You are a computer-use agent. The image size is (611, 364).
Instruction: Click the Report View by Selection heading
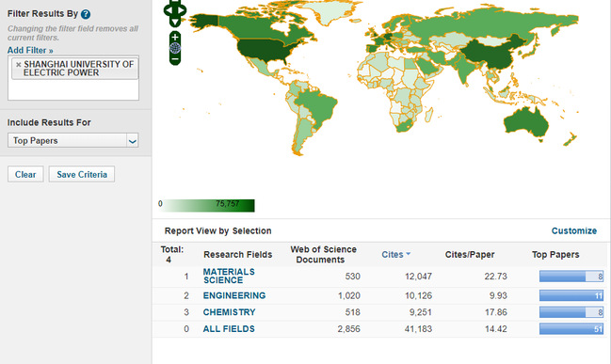(217, 230)
